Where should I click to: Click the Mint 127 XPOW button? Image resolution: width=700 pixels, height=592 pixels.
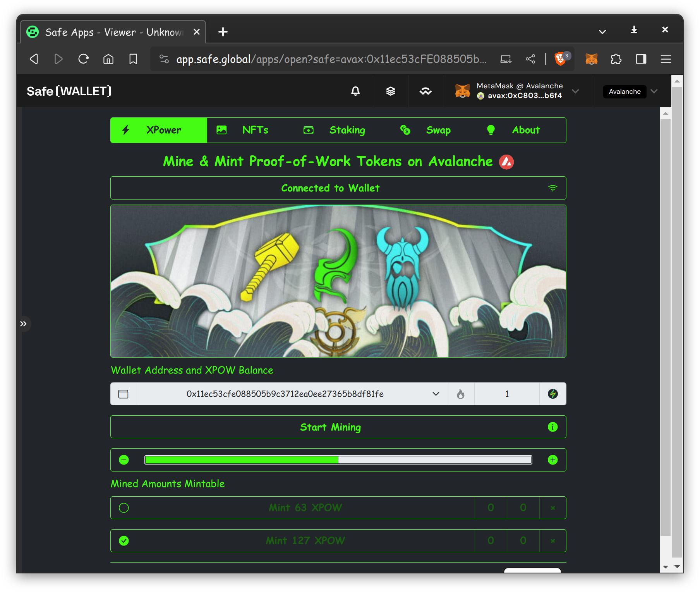305,541
